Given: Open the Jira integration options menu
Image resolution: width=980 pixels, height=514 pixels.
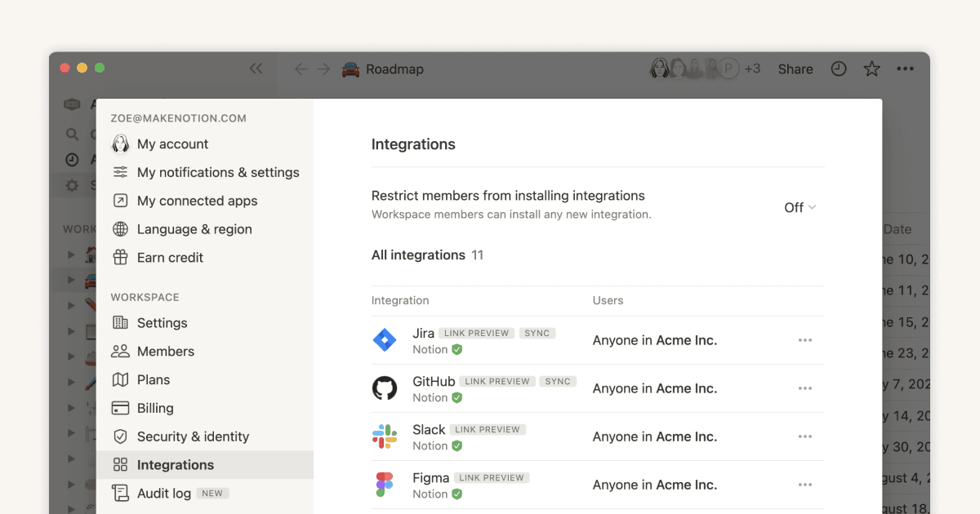Looking at the screenshot, I should click(x=805, y=340).
